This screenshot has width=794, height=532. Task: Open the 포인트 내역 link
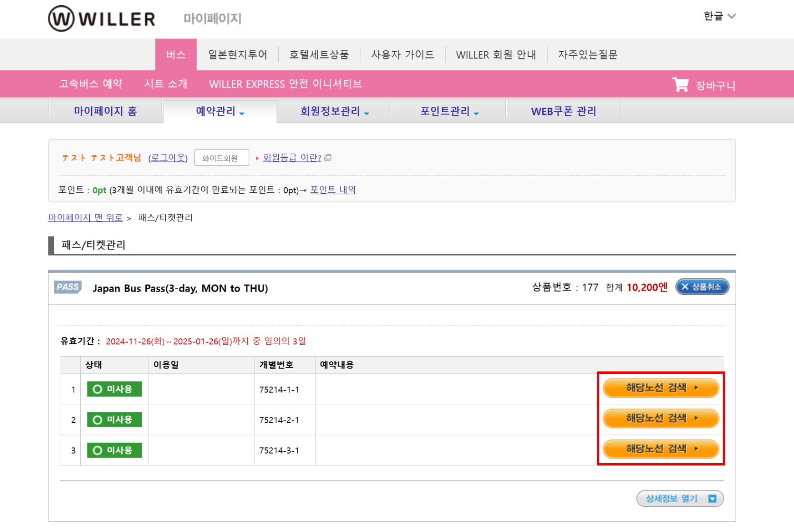point(333,190)
